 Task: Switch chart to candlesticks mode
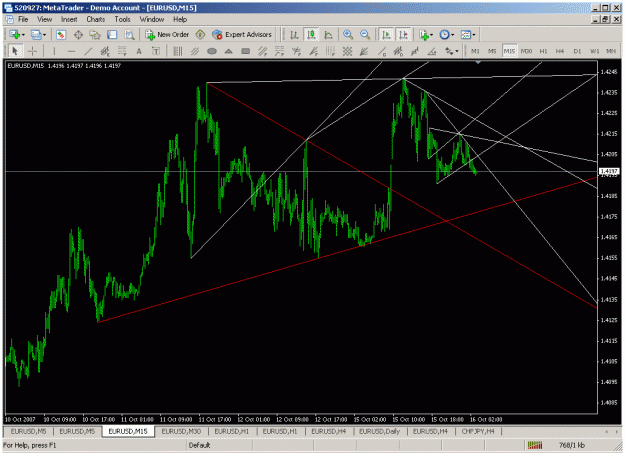pos(311,35)
